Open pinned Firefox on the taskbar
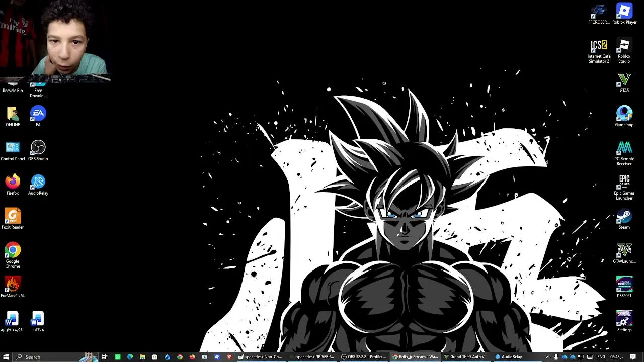 pos(192,357)
